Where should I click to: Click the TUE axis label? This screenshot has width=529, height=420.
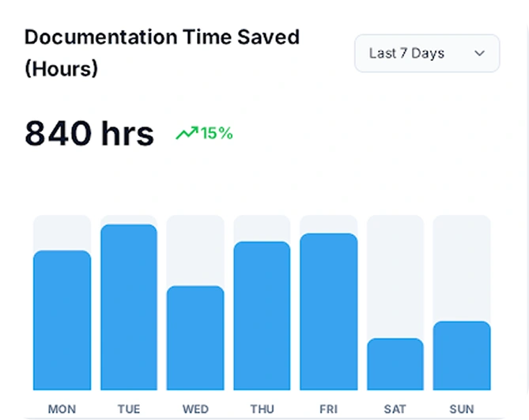(129, 409)
